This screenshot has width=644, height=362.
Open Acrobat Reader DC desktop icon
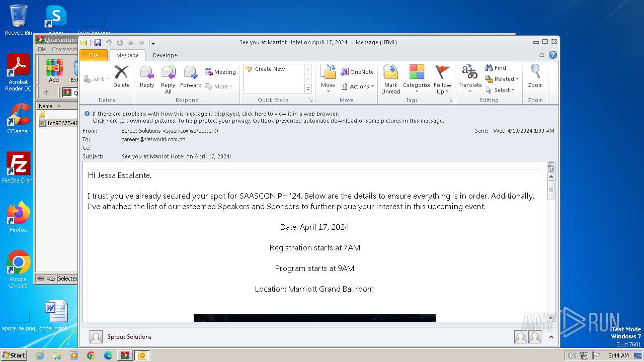click(x=18, y=72)
